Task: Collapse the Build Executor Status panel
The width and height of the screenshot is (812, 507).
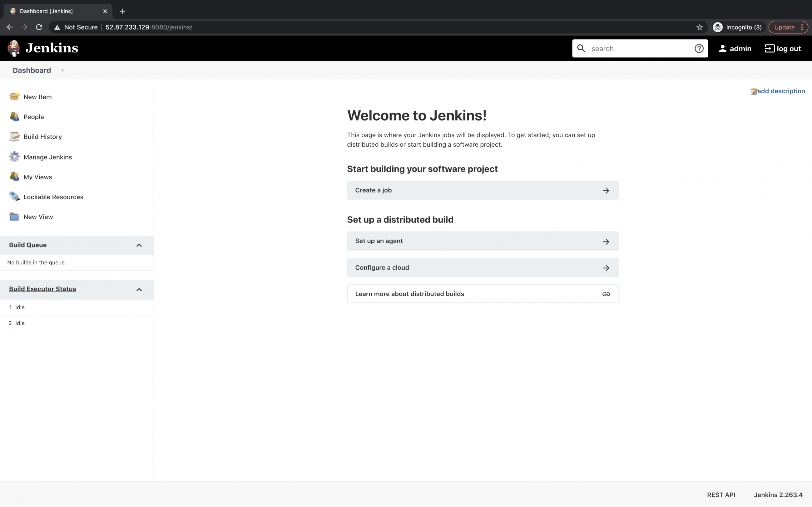Action: [139, 289]
